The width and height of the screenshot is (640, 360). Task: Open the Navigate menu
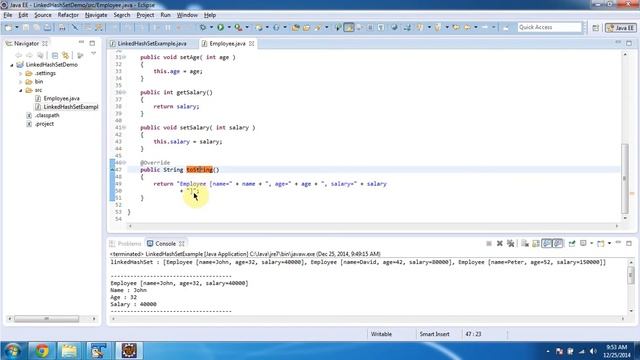coord(96,15)
